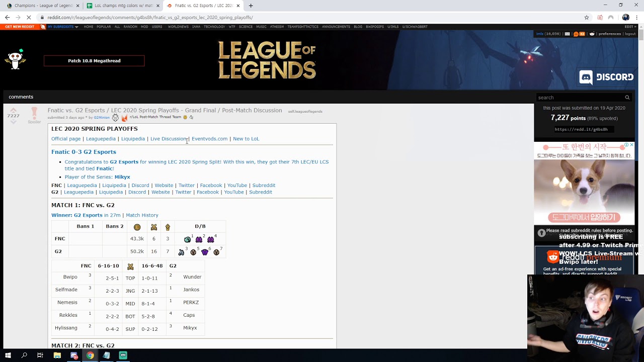Click G2 gold value 50.2k

(137, 251)
